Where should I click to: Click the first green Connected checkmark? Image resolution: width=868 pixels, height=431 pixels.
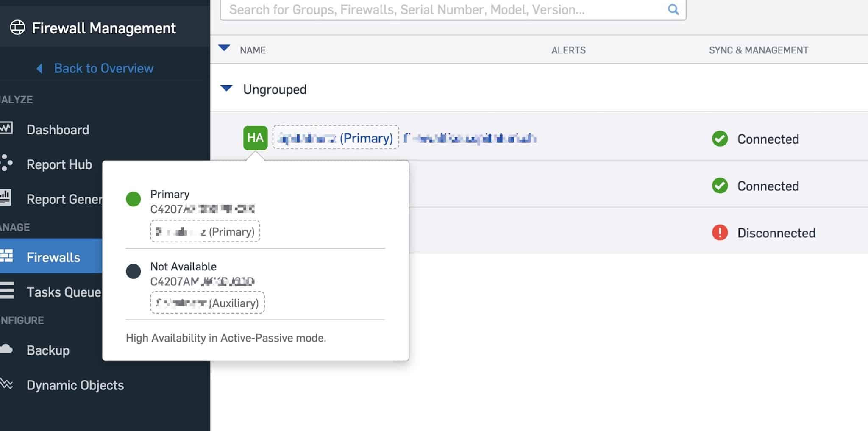pos(720,139)
